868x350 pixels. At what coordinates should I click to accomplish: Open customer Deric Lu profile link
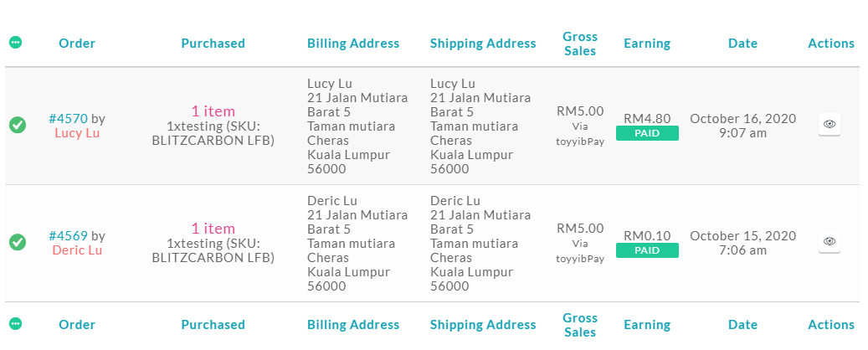[x=77, y=250]
